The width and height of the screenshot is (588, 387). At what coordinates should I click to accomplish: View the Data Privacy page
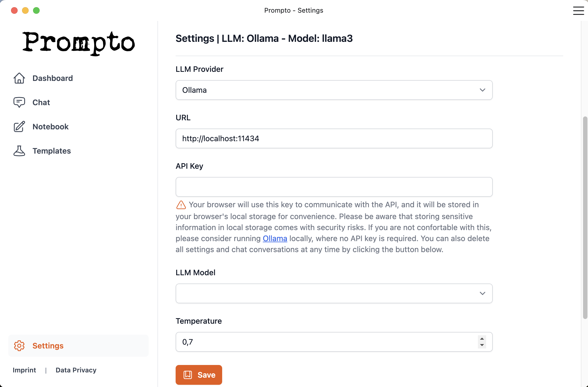(76, 370)
